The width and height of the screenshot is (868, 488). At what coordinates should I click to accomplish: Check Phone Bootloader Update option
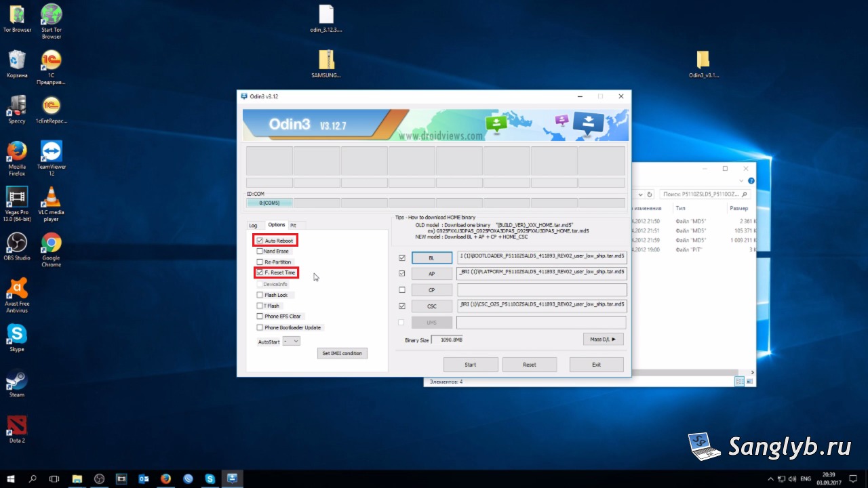(260, 327)
